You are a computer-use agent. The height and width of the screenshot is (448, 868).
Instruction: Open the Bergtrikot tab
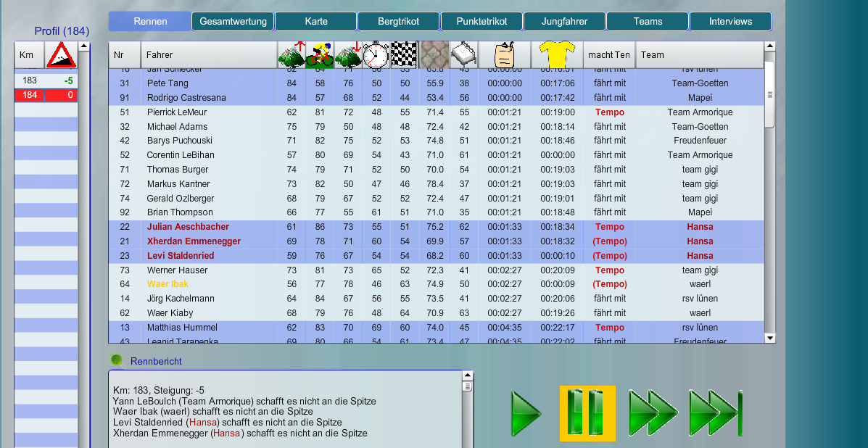click(398, 21)
